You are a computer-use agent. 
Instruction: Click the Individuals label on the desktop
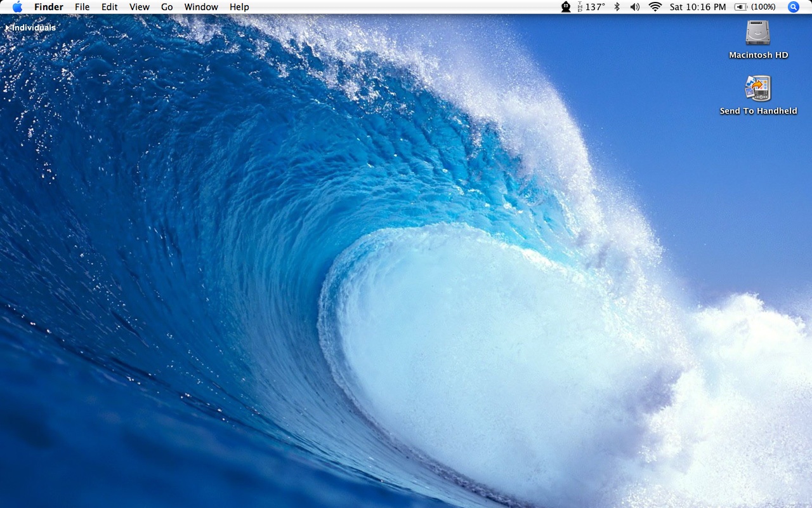(34, 28)
